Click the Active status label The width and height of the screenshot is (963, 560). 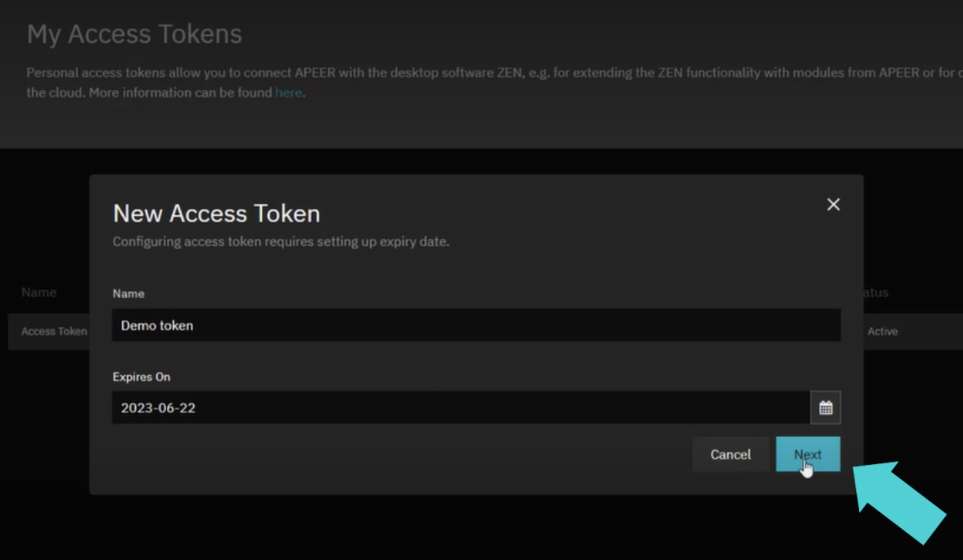[883, 331]
